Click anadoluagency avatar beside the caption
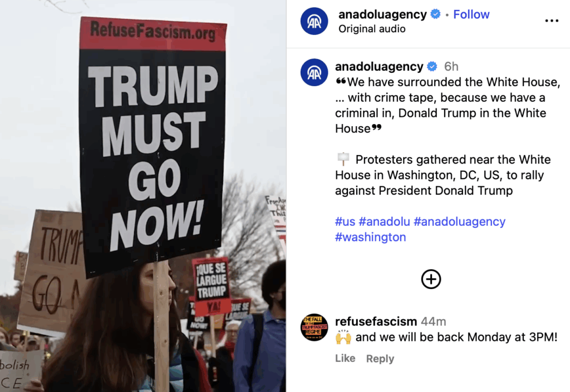The image size is (570, 392). 314,73
